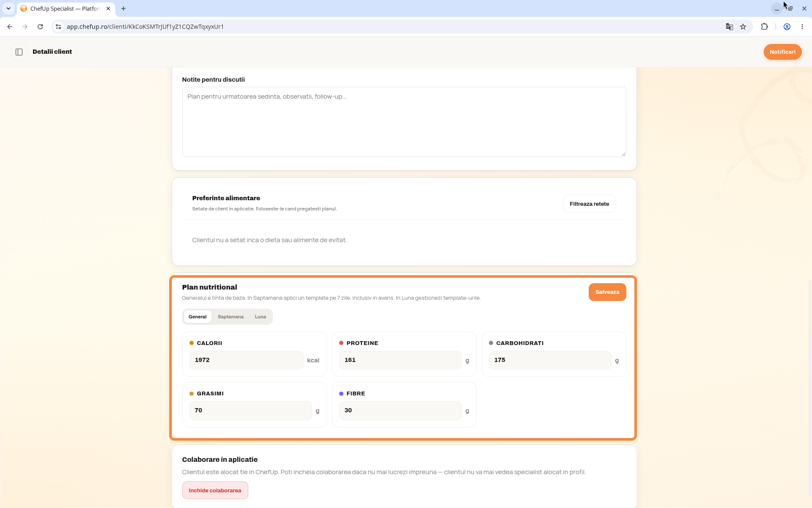Open the tab search dropdown arrow
812x508 pixels.
(x=8, y=8)
